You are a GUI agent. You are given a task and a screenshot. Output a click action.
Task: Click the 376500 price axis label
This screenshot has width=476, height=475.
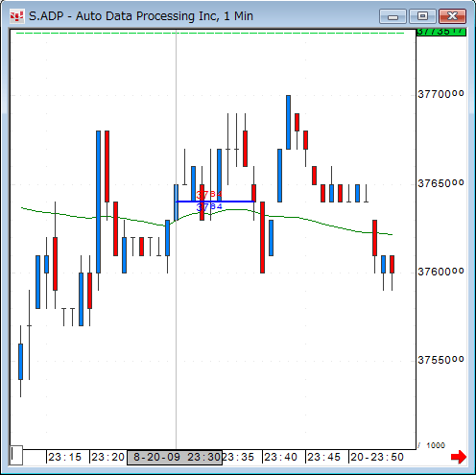[x=440, y=183]
